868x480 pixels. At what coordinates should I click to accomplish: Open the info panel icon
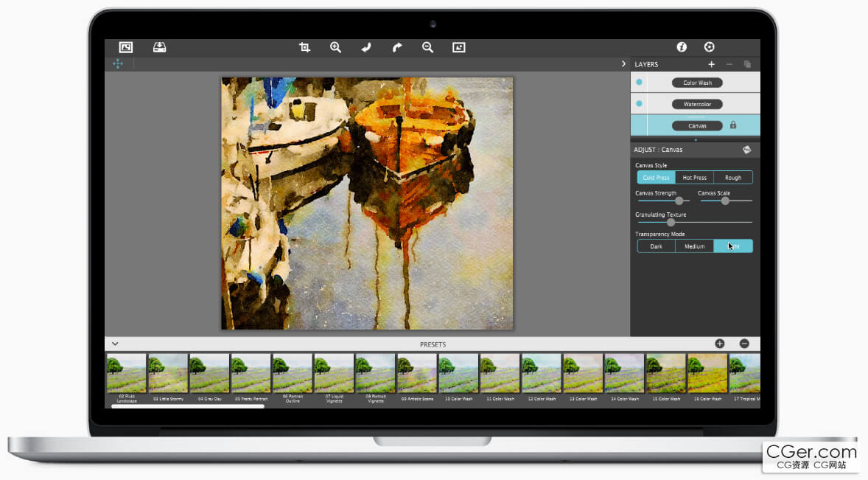(682, 47)
